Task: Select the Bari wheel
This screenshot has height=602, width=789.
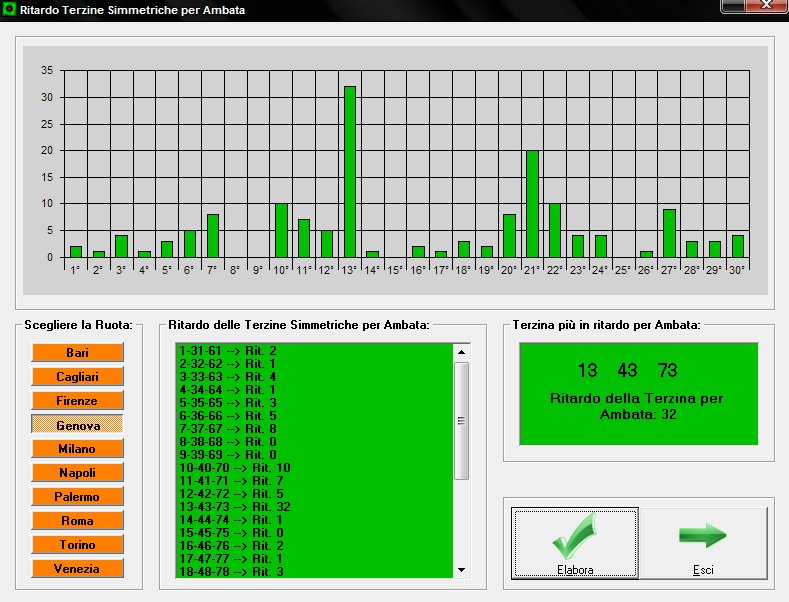Action: click(x=77, y=353)
